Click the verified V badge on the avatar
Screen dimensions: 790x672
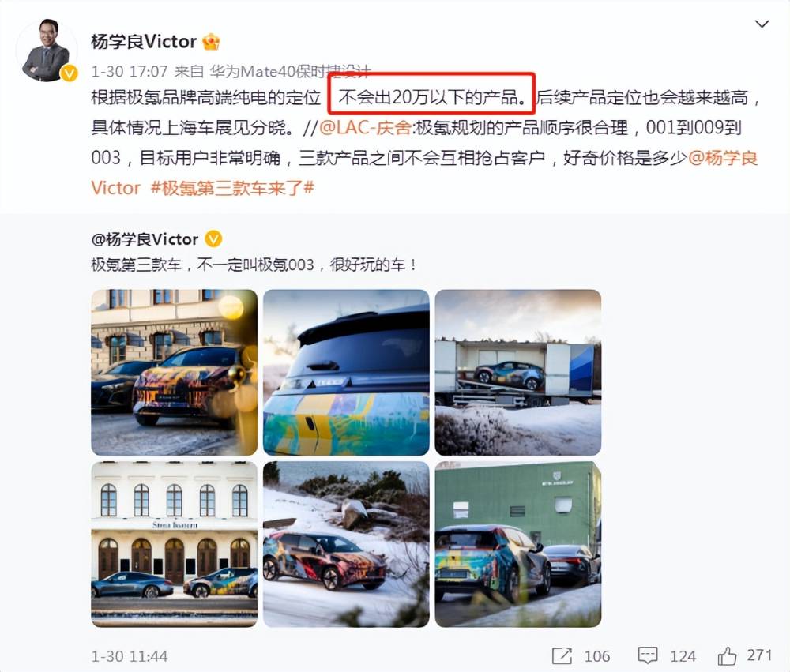click(69, 73)
